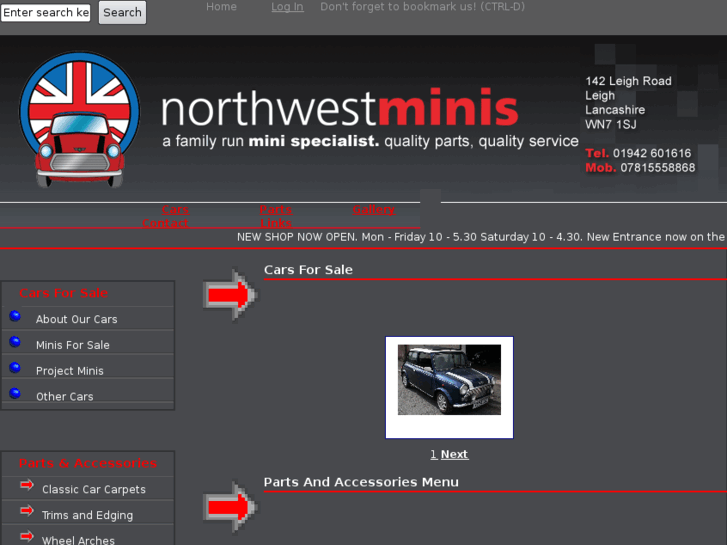Click the Parts & Accessories sidebar heading
The height and width of the screenshot is (545, 727).
pyautogui.click(x=88, y=463)
